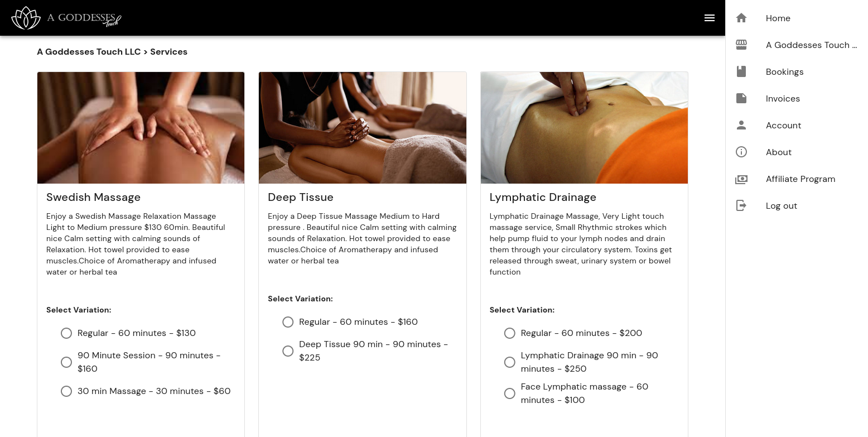Click the Log out exit icon
868x437 pixels.
(741, 205)
